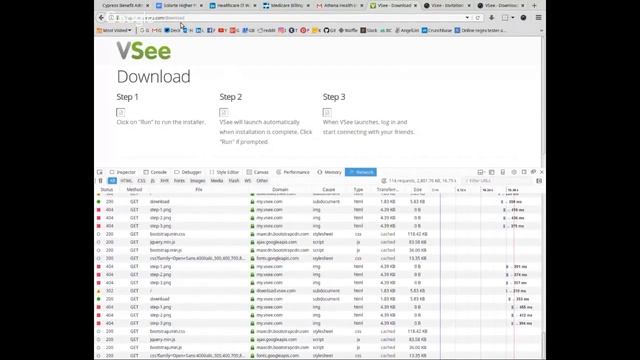This screenshot has height=360, width=640.
Task: Reload the page with the refresh icon
Action: pyautogui.click(x=478, y=18)
